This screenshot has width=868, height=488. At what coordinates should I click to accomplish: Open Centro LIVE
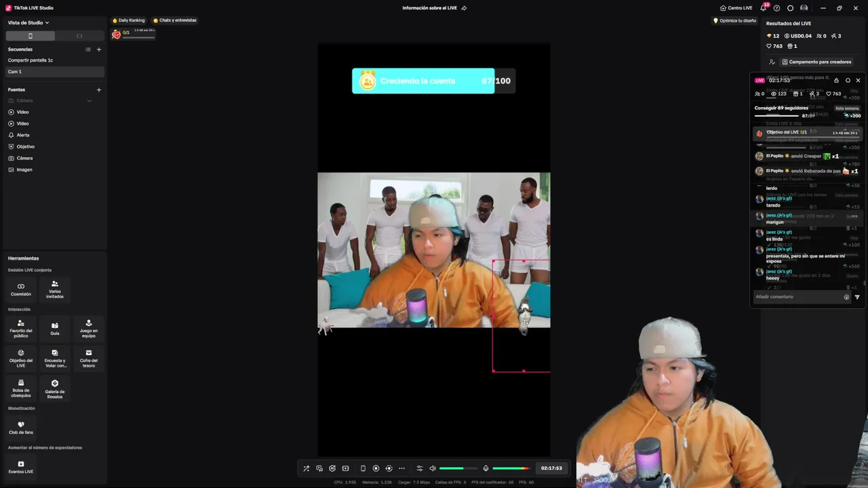click(736, 8)
